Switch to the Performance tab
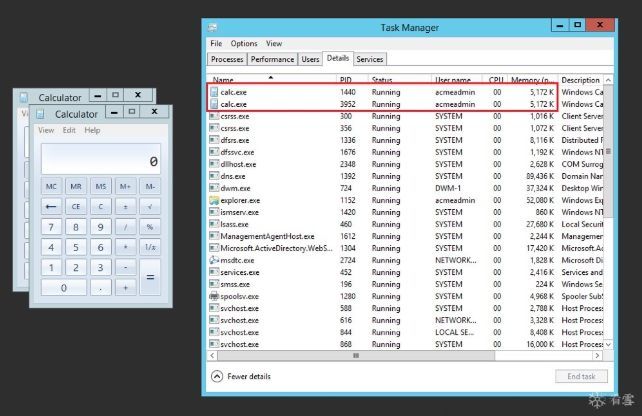 click(272, 59)
